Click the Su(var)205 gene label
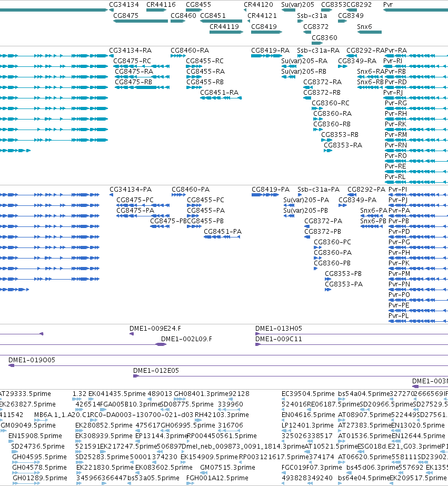The height and width of the screenshot is (486, 448). tap(298, 5)
